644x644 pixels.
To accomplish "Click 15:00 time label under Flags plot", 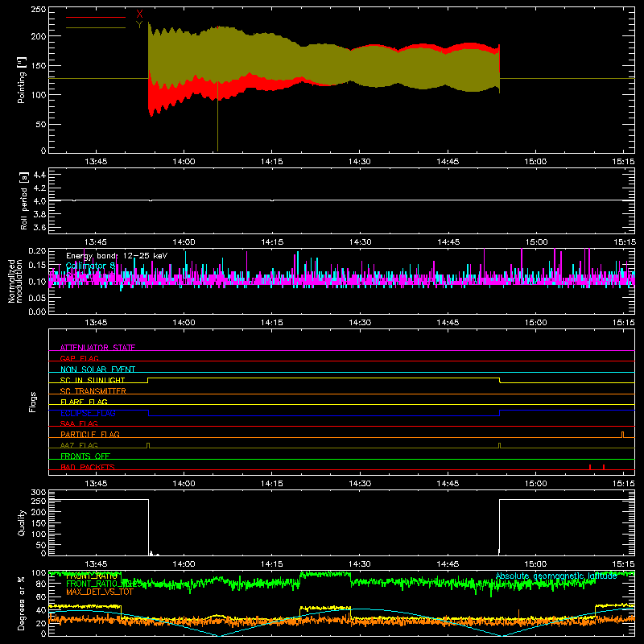I will 535,484.
